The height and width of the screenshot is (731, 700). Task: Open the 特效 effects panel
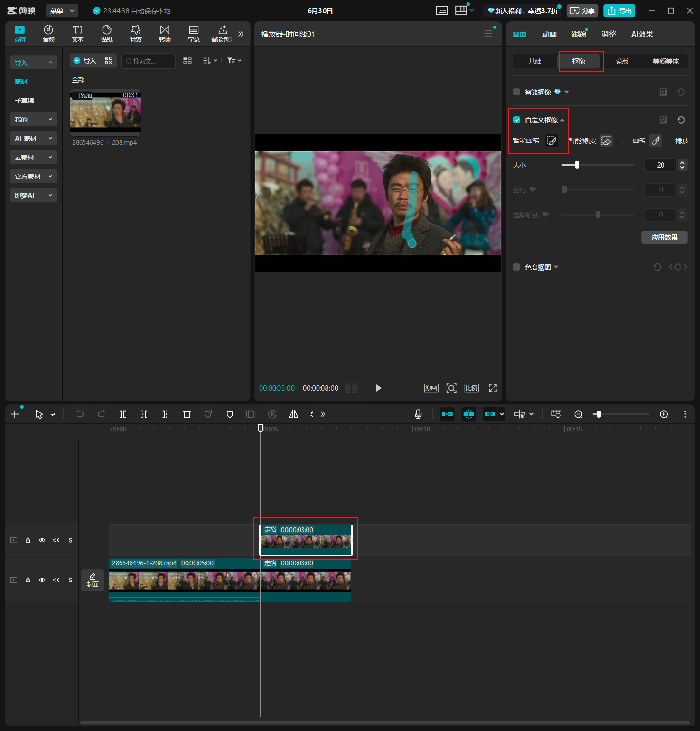click(x=136, y=34)
